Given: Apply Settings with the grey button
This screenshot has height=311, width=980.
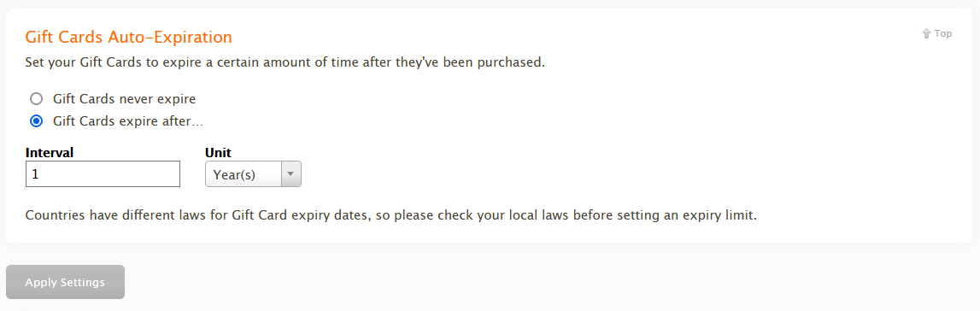Looking at the screenshot, I should pos(65,282).
